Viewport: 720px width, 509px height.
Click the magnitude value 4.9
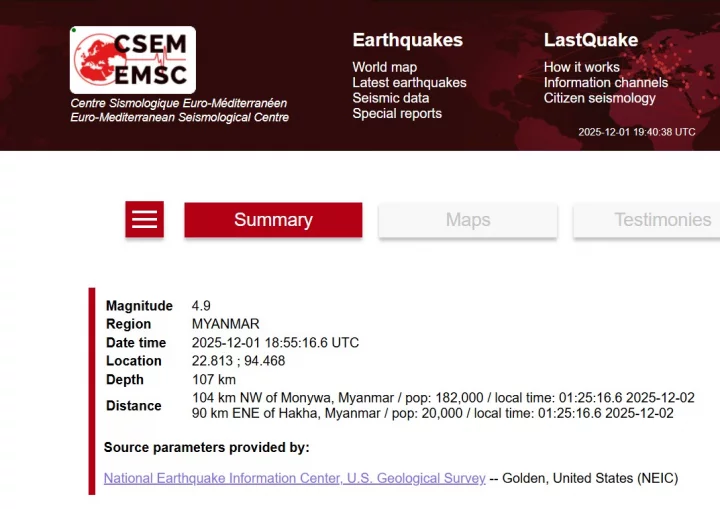pyautogui.click(x=201, y=306)
